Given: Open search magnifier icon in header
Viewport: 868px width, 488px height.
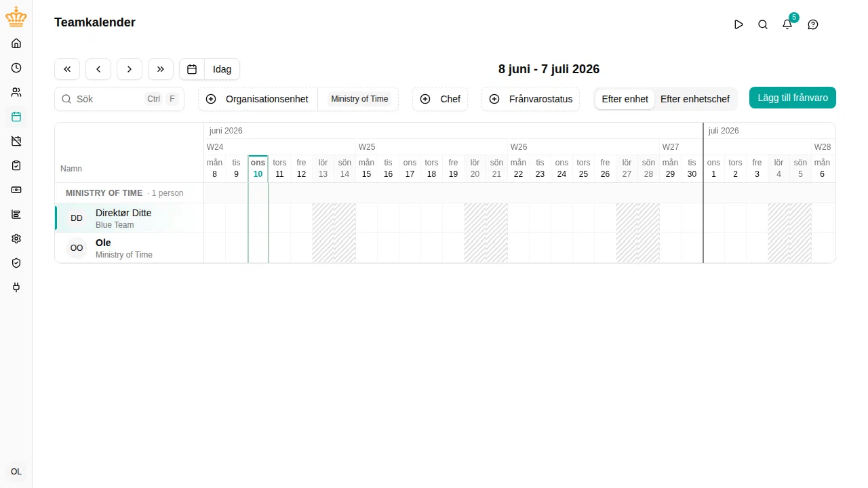Looking at the screenshot, I should click(x=763, y=24).
